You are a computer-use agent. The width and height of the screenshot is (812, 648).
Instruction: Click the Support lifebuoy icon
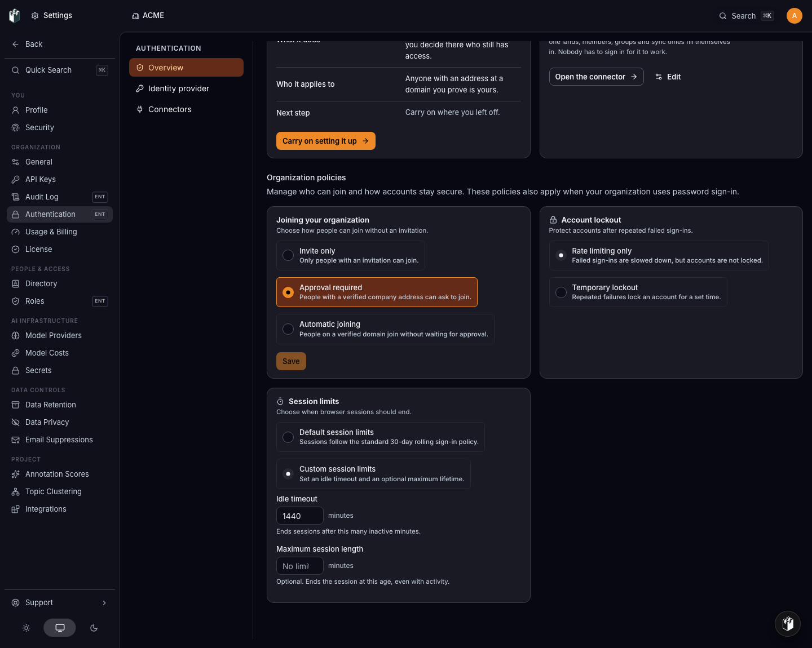click(x=16, y=602)
